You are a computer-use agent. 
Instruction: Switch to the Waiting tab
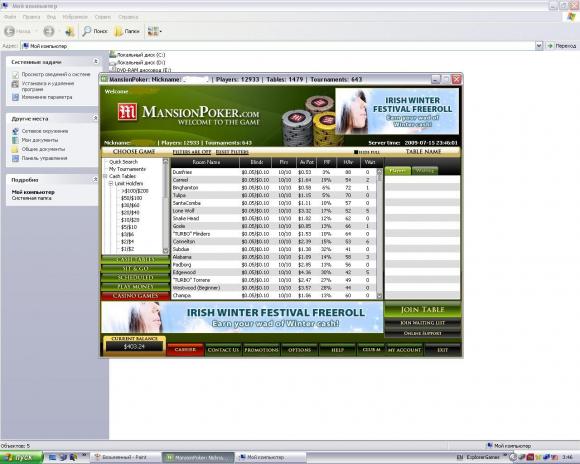pos(425,171)
